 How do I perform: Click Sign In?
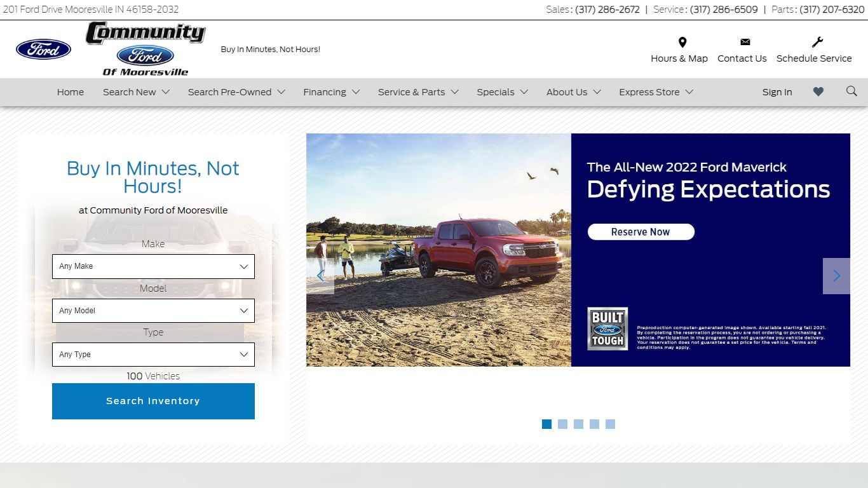777,92
